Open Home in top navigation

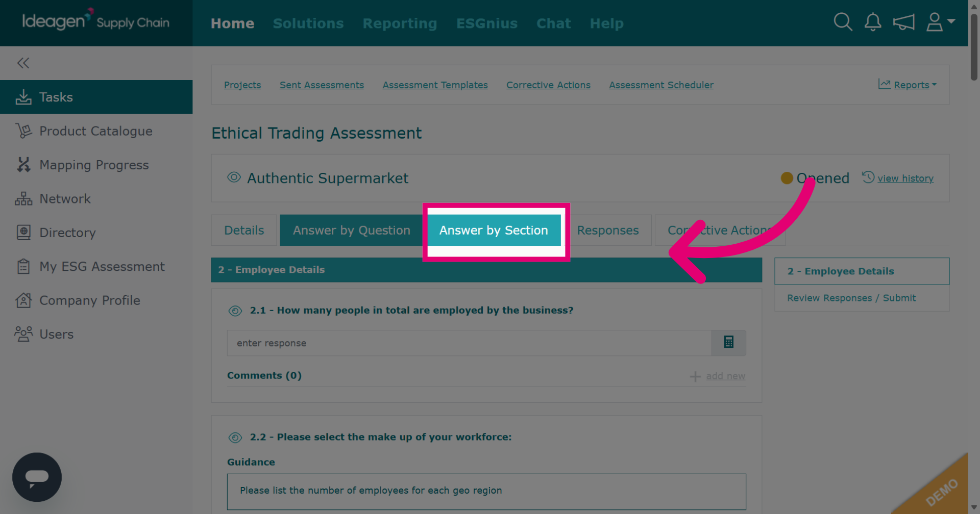232,23
